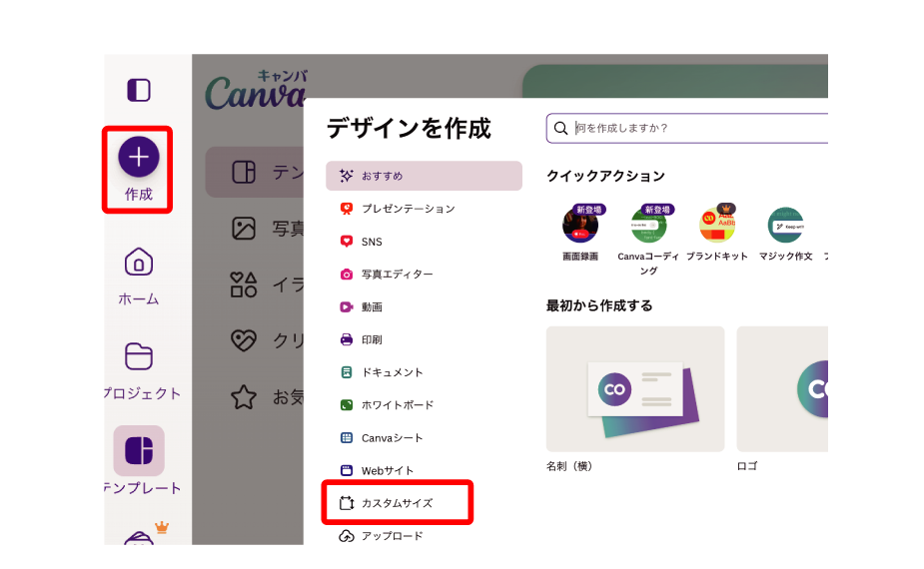Click the 何を作成しますか search field
Image resolution: width=924 pixels, height=569 pixels.
click(x=689, y=128)
